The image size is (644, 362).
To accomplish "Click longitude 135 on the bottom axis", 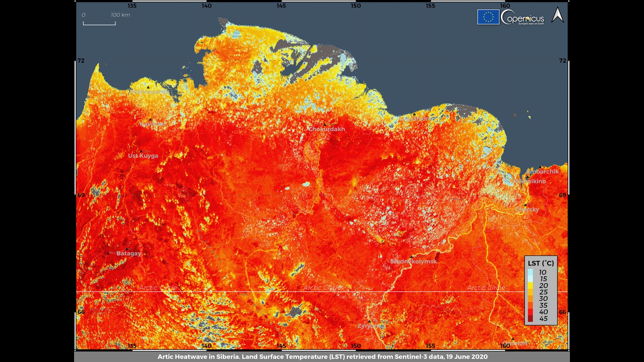I will [132, 346].
